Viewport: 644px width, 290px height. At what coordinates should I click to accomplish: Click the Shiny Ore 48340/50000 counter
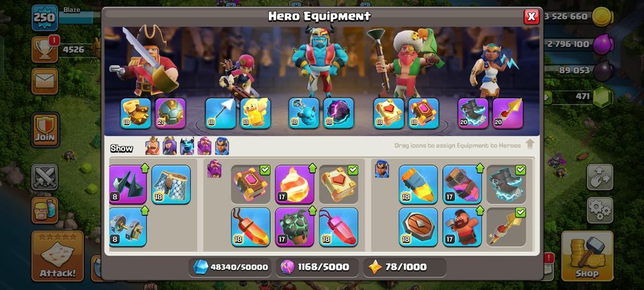[231, 267]
